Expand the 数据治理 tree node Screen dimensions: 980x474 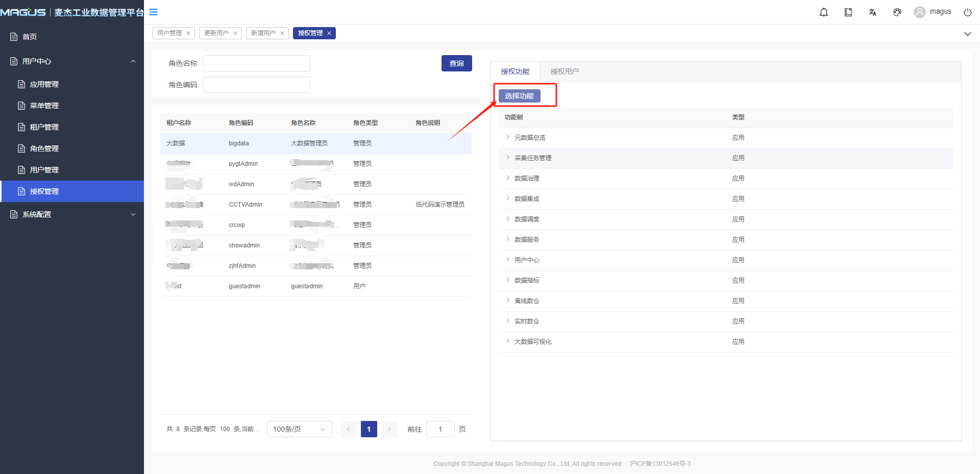tap(508, 178)
